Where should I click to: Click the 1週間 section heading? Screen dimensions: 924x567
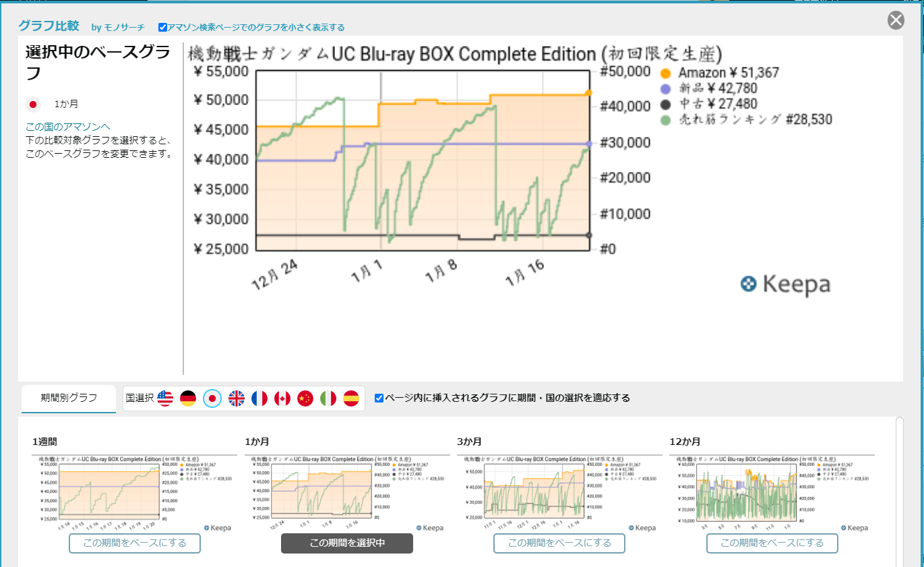coord(44,442)
